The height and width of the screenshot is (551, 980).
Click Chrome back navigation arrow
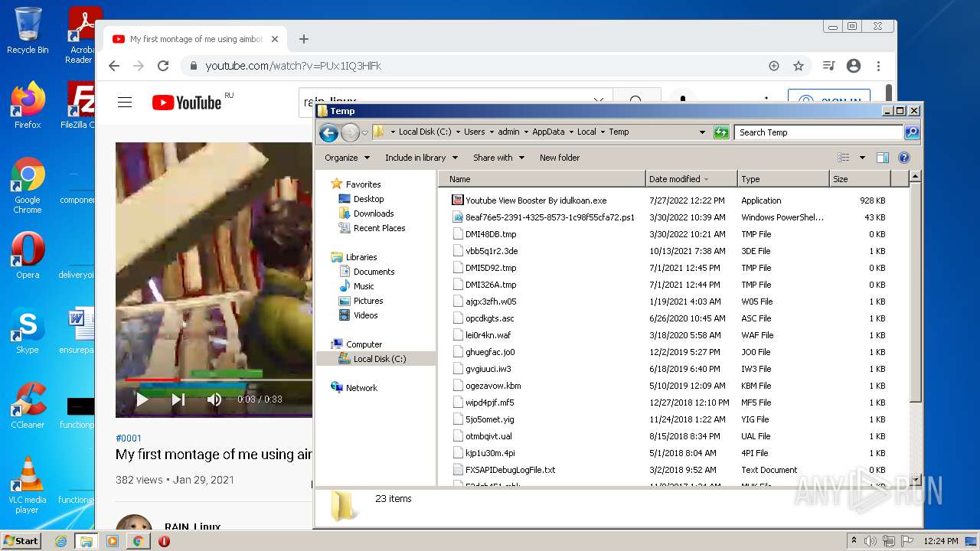point(114,66)
